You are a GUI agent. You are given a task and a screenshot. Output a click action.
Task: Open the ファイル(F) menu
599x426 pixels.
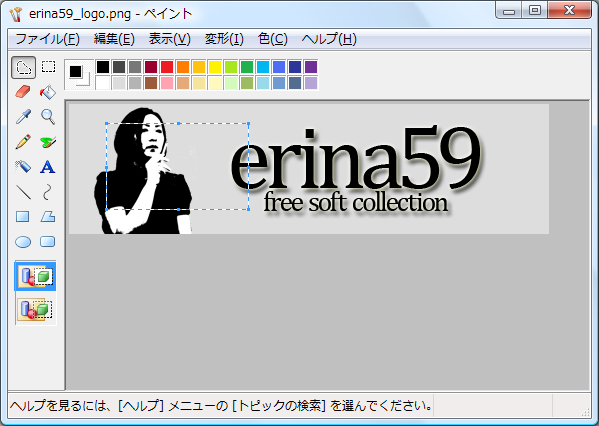(47, 39)
